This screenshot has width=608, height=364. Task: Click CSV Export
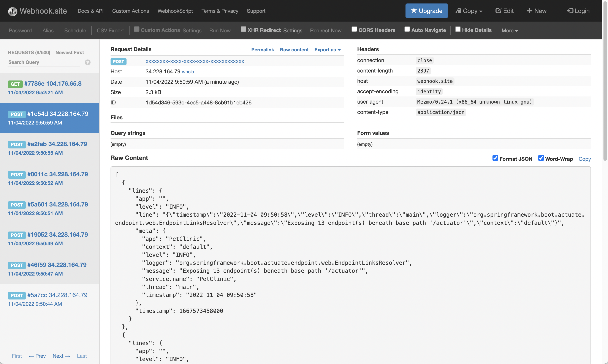[110, 30]
